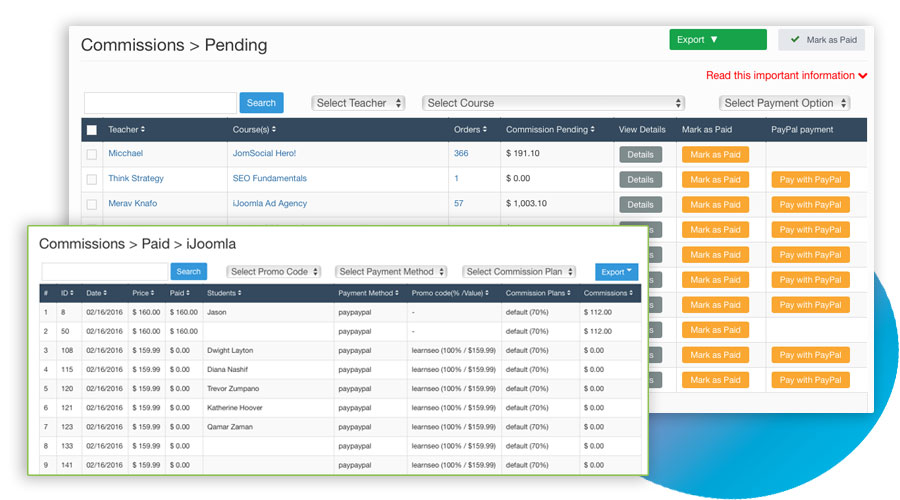Open iJoomla Ad Agency course link
900x500 pixels.
270,203
